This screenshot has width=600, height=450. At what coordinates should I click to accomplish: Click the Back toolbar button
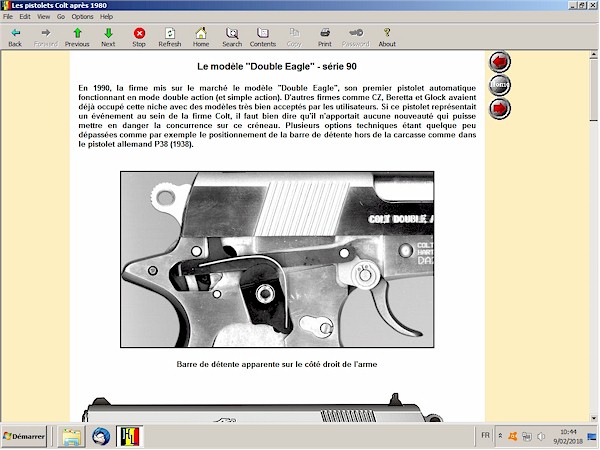click(x=15, y=37)
